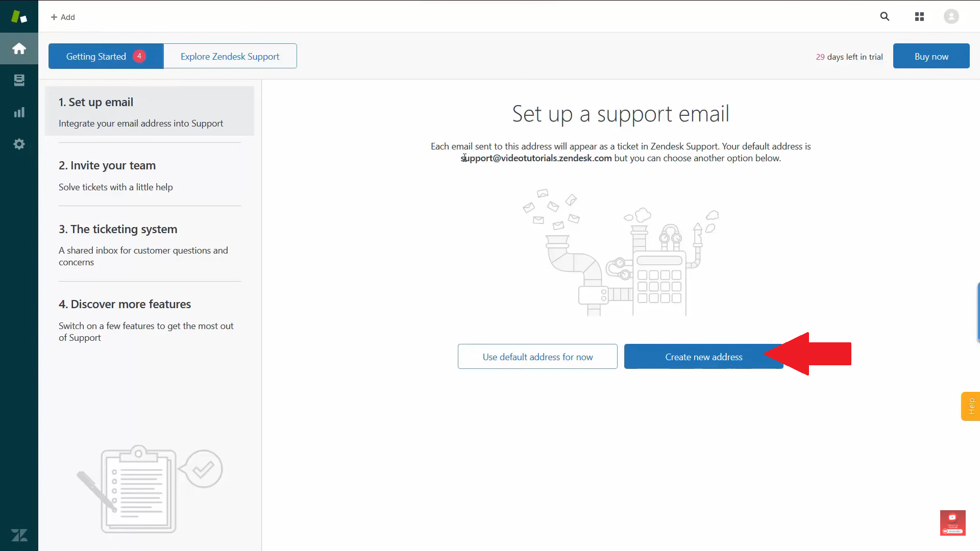
Task: Click the default support email address text
Action: [536, 158]
